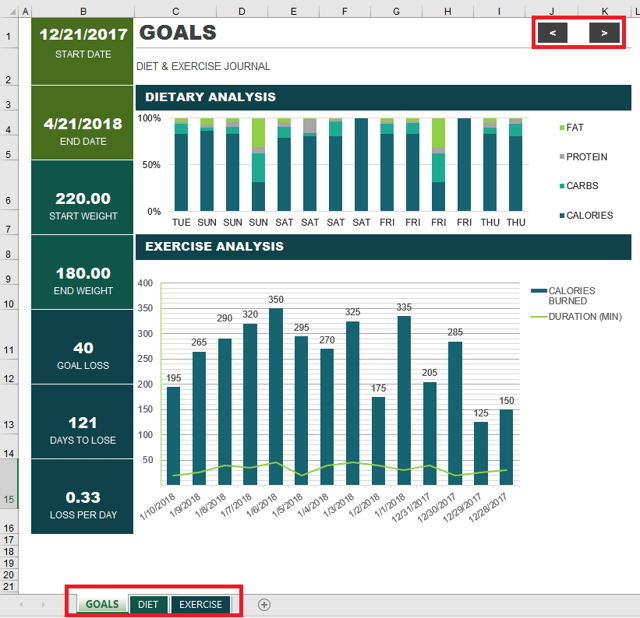Screen dimensions: 640x618
Task: Click the TUE stacked bar in dietary chart
Action: (181, 165)
